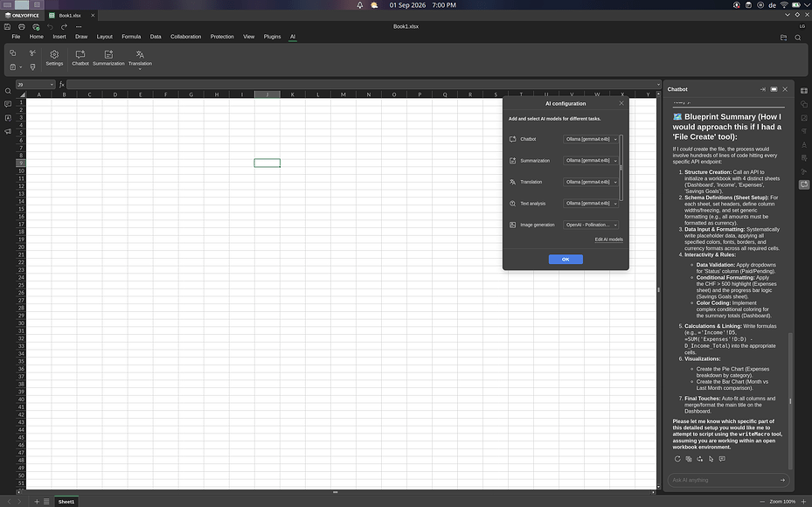Open the list of sheets icon
812x507 pixels.
[x=46, y=501]
